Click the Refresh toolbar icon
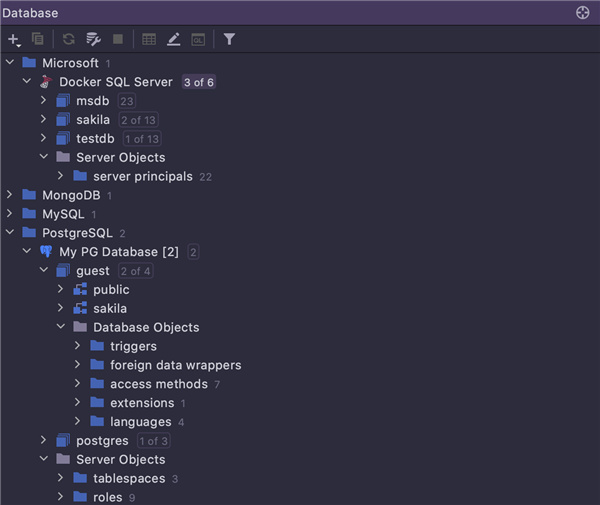The image size is (600, 505). (69, 39)
